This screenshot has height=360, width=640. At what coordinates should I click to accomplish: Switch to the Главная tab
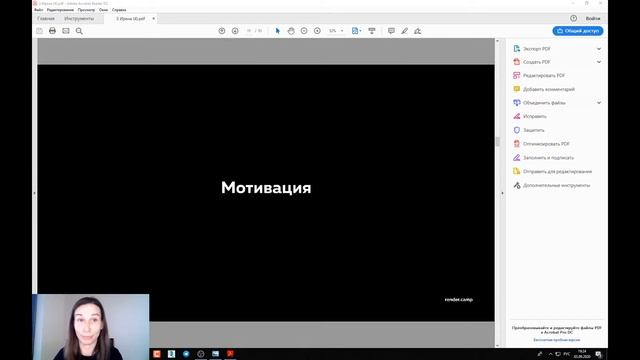46,19
